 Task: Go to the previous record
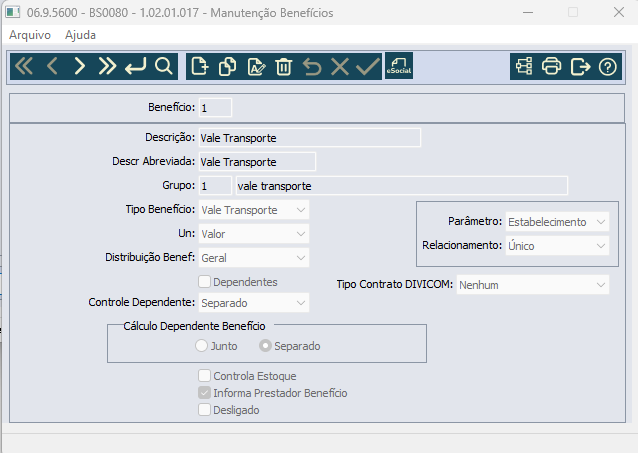click(52, 66)
